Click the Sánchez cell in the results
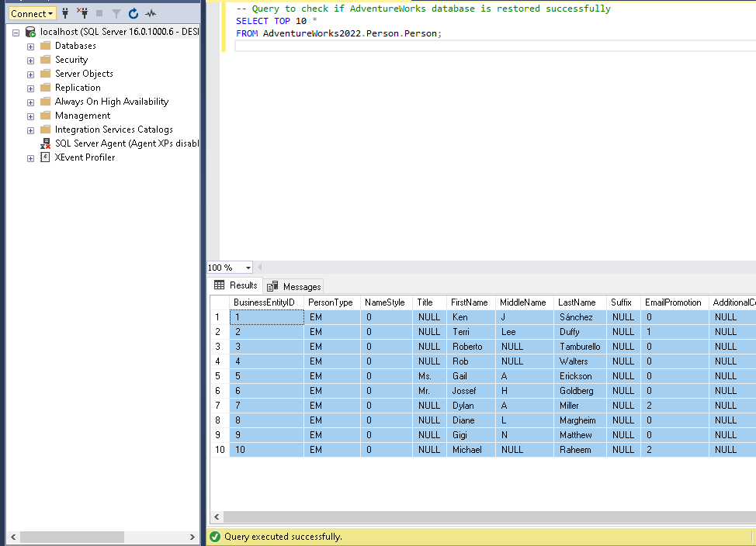Screen dimensions: 756x546 click(x=575, y=317)
